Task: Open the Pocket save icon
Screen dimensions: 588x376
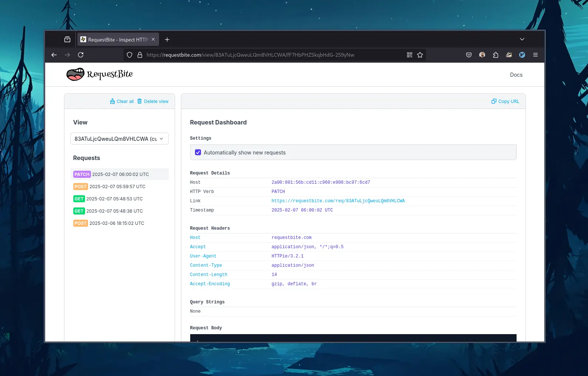Action: pyautogui.click(x=469, y=55)
